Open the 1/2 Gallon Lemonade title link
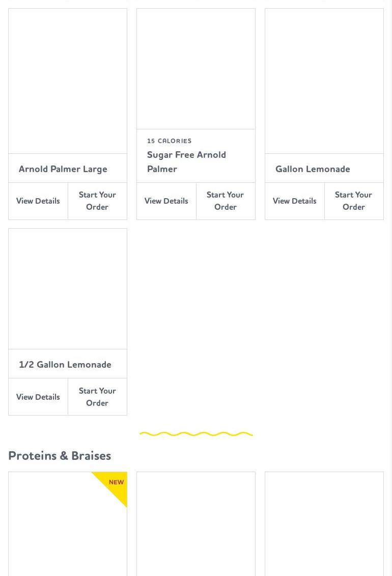 coord(65,365)
